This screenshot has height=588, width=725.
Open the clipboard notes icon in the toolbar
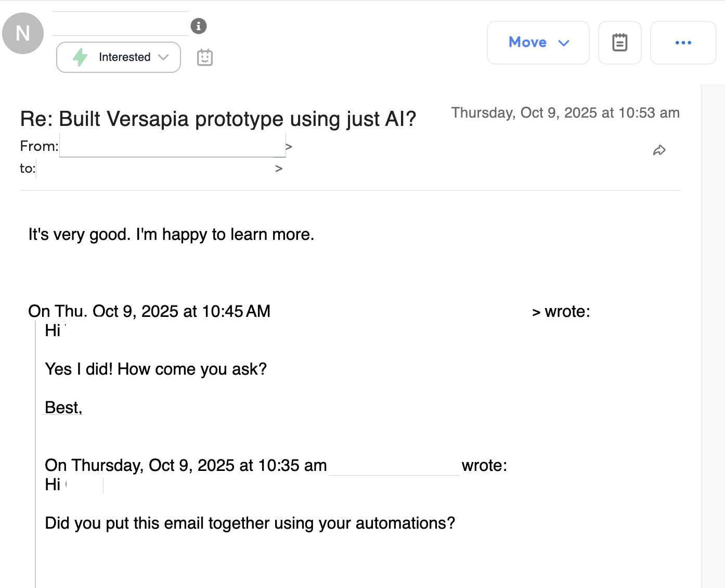(619, 43)
